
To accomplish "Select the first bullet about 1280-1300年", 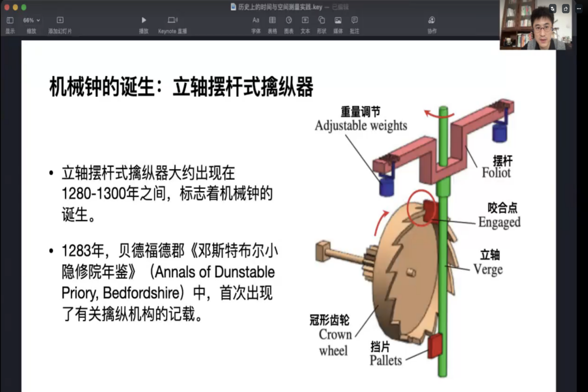I will point(167,194).
